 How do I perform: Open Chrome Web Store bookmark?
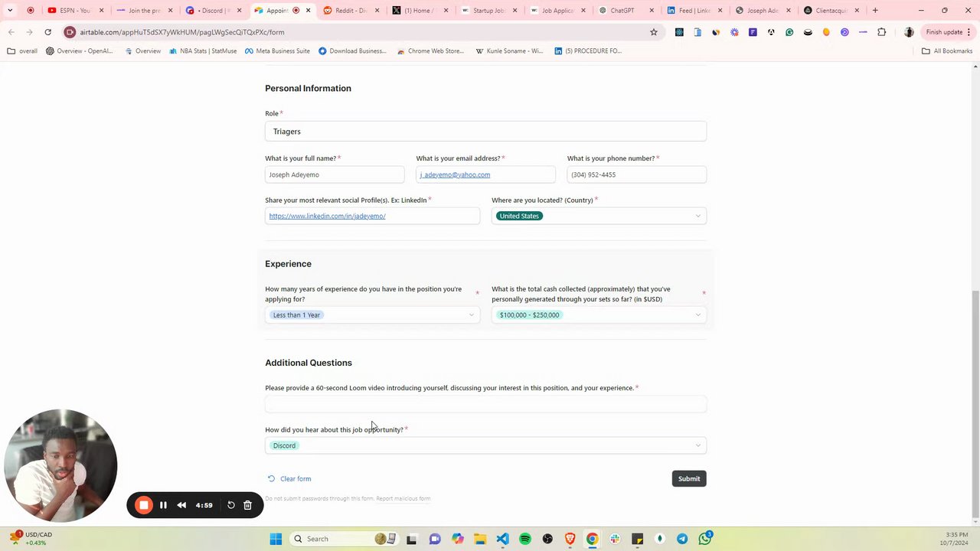click(430, 51)
